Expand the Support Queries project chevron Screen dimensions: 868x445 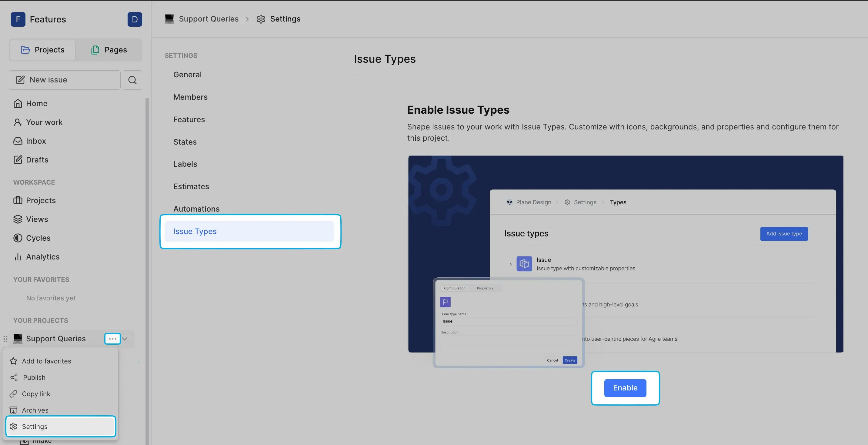[125, 339]
